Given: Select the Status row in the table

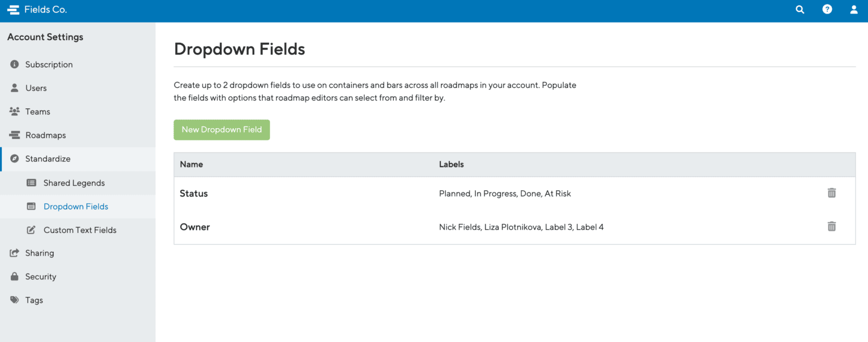Looking at the screenshot, I should (194, 193).
